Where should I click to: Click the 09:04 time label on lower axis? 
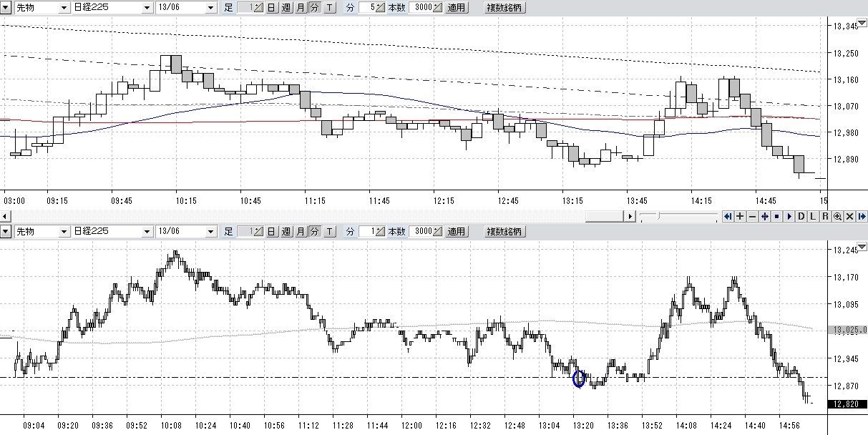[34, 425]
